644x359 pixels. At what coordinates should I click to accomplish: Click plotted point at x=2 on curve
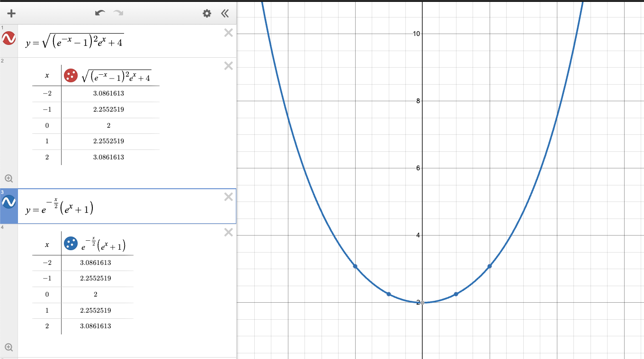click(490, 266)
